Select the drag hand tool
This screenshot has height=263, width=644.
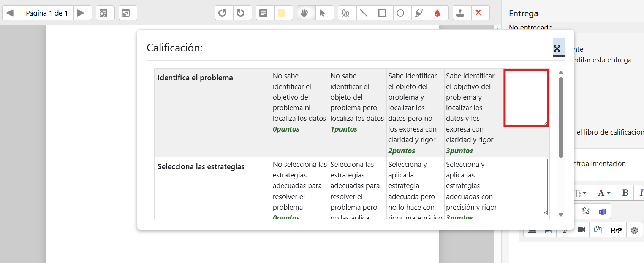[x=304, y=13]
